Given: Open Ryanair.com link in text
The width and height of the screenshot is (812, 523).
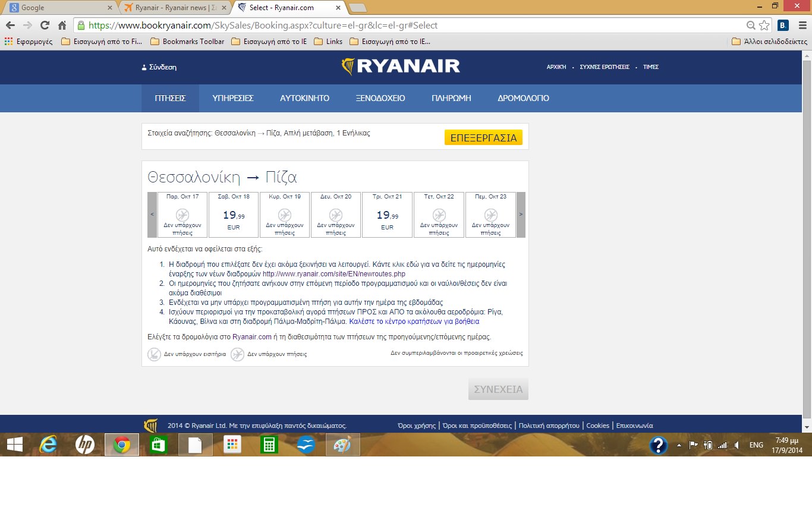Looking at the screenshot, I should (251, 337).
